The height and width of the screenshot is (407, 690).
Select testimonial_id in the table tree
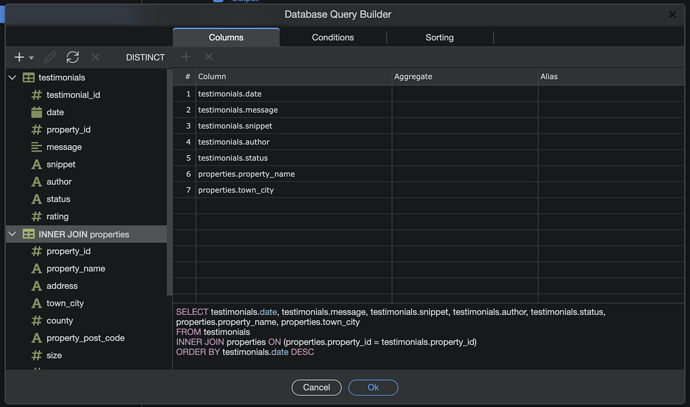[73, 95]
